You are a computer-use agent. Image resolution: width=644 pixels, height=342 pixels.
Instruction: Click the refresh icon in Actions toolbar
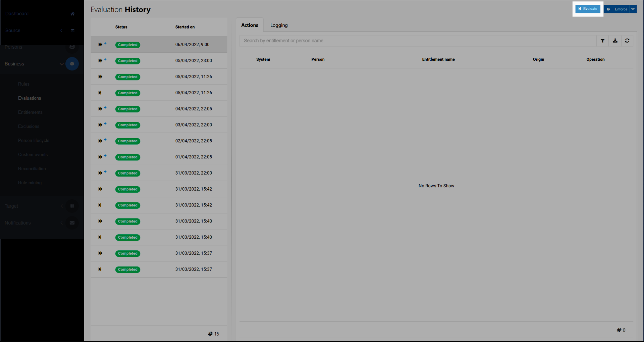coord(627,41)
